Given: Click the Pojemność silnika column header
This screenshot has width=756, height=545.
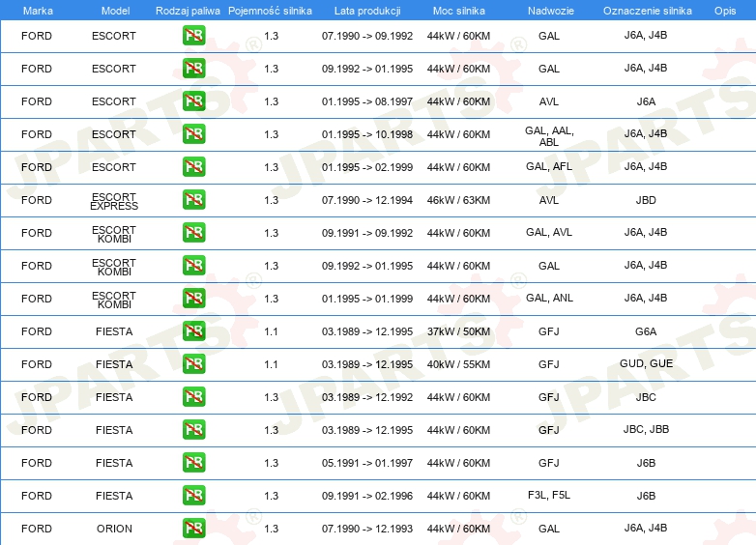Looking at the screenshot, I should point(270,11).
